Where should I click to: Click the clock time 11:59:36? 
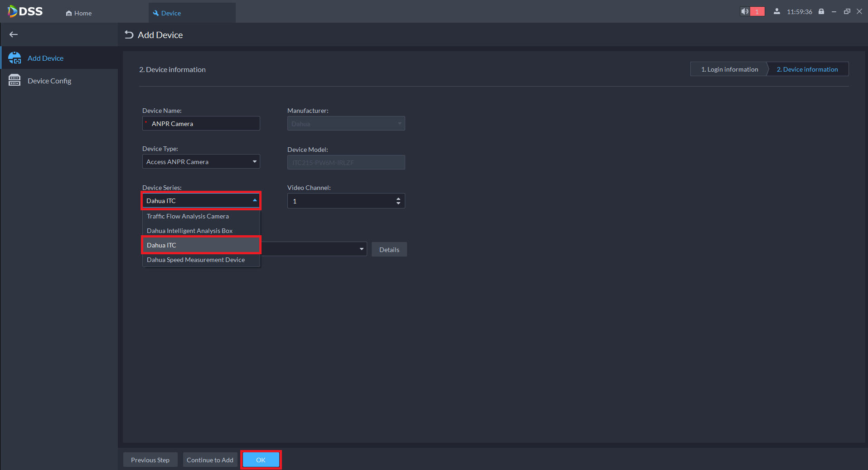coord(800,12)
